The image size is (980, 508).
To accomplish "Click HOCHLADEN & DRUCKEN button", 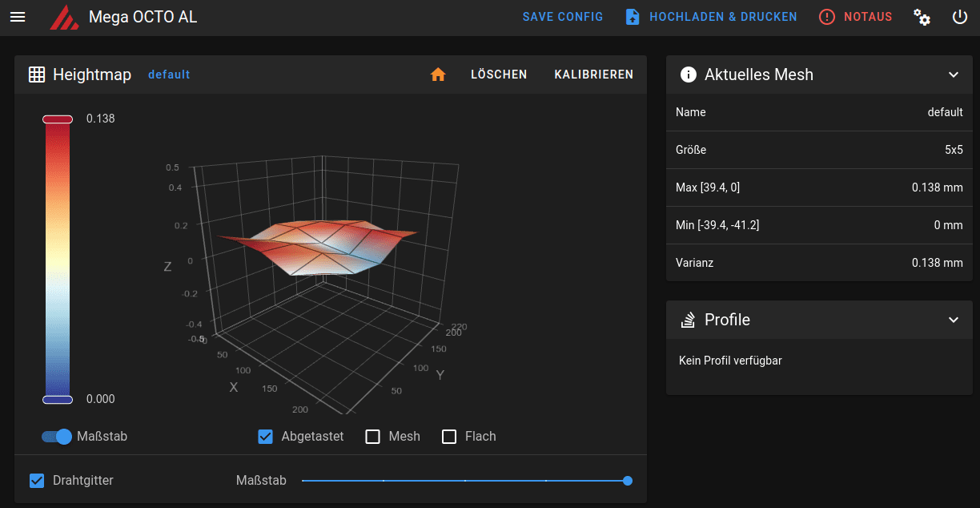I will (712, 17).
